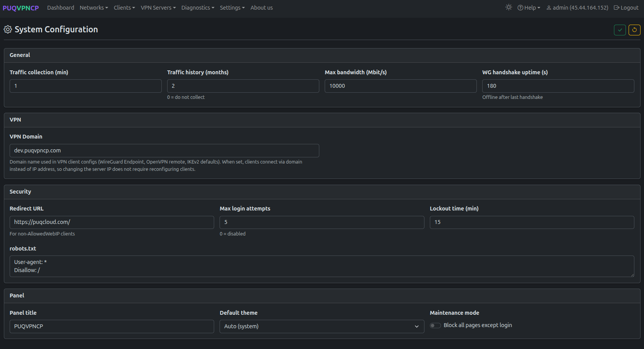Viewport: 644px width, 349px height.
Task: Click the 'Offline after last handshake' hint
Action: coord(512,97)
